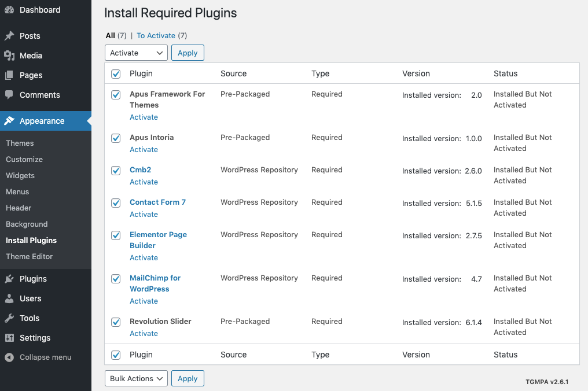Click the Pages icon in sidebar
The image size is (588, 391).
(9, 75)
